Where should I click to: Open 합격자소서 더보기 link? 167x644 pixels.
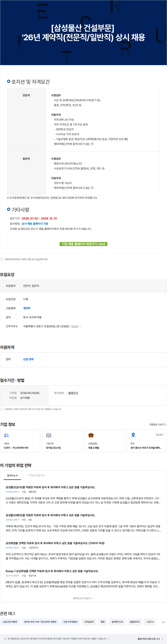[x=83, y=598]
